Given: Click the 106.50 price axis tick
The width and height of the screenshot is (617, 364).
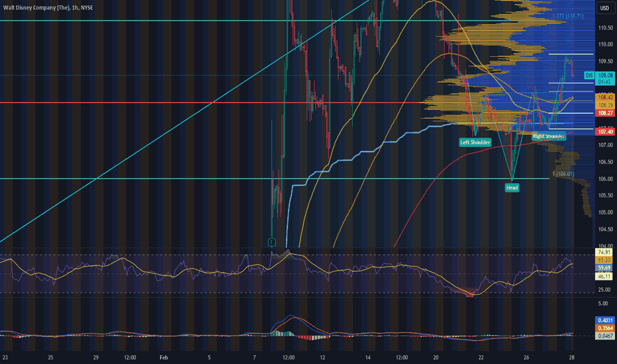Looking at the screenshot, I should point(605,162).
